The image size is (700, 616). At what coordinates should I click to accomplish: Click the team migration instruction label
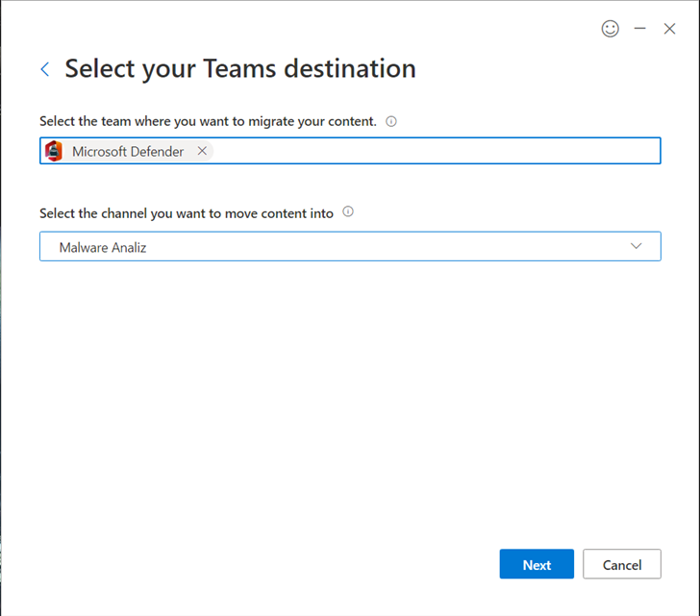208,121
